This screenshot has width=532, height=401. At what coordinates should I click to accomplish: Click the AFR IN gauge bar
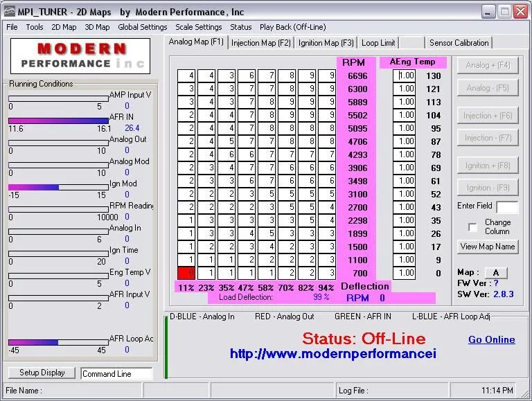tap(58, 121)
